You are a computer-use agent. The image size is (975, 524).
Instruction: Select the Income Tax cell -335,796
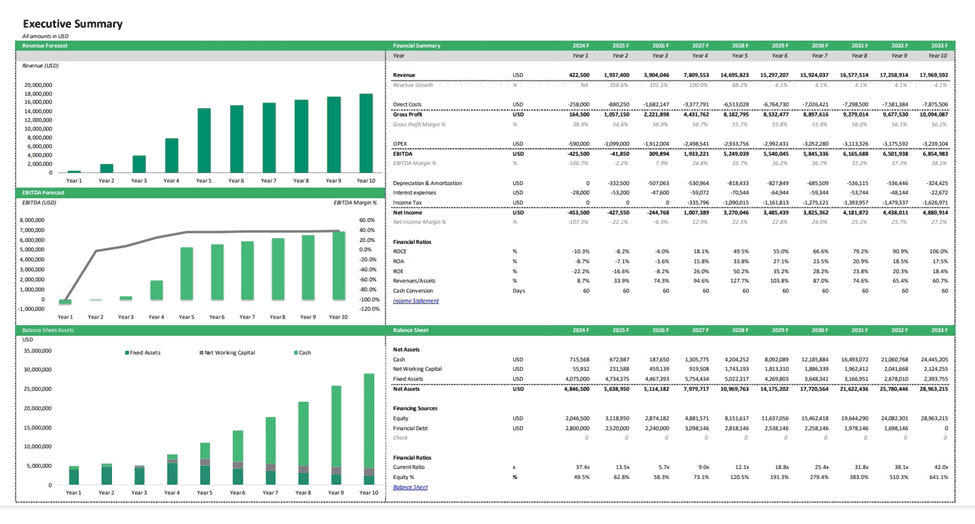pos(698,203)
